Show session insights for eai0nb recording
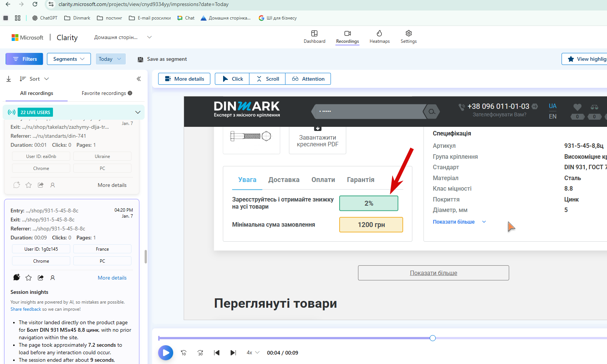This screenshot has height=364, width=607. (x=17, y=185)
